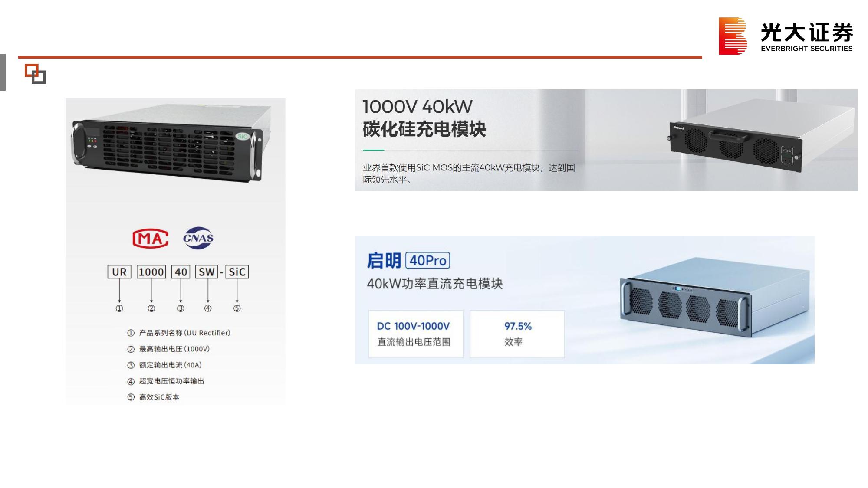Click the circled number ① marker
Image resolution: width=868 pixels, height=488 pixels.
[119, 308]
